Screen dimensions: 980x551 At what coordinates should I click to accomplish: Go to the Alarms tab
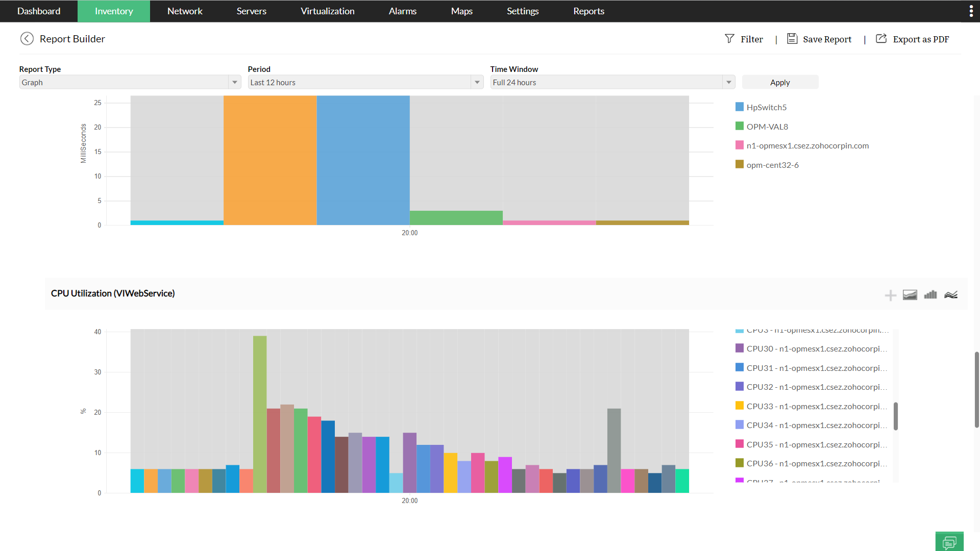coord(402,11)
